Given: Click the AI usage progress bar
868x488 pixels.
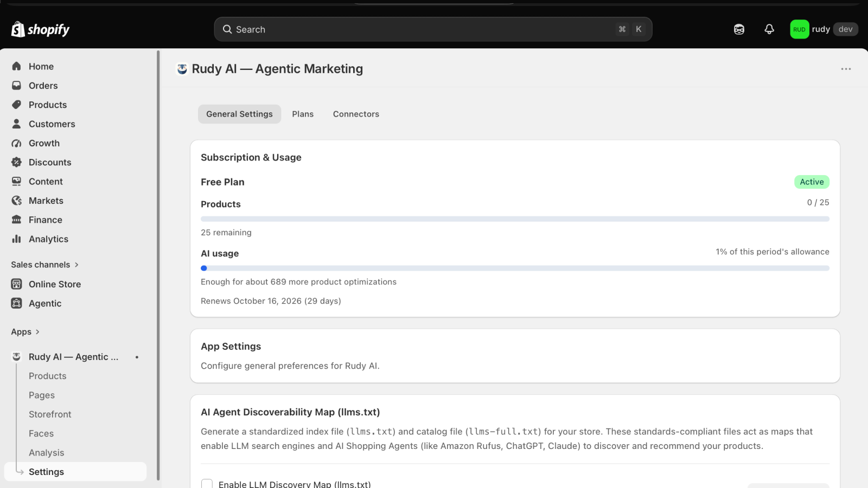Looking at the screenshot, I should [515, 268].
